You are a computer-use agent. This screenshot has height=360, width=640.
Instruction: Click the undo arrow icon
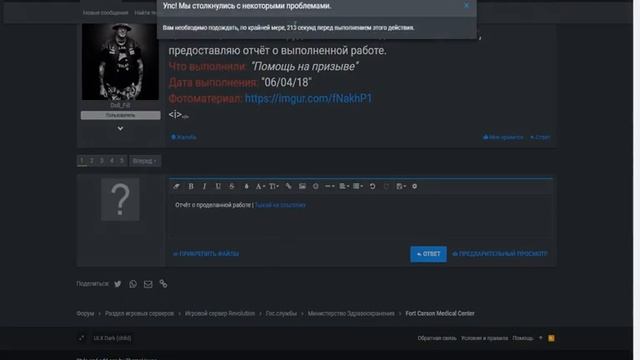[x=372, y=186]
